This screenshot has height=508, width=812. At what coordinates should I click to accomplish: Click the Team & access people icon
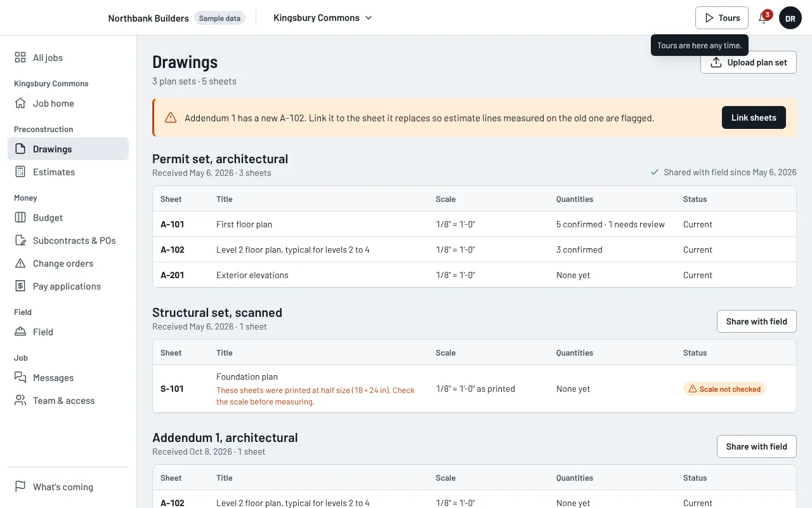point(20,401)
